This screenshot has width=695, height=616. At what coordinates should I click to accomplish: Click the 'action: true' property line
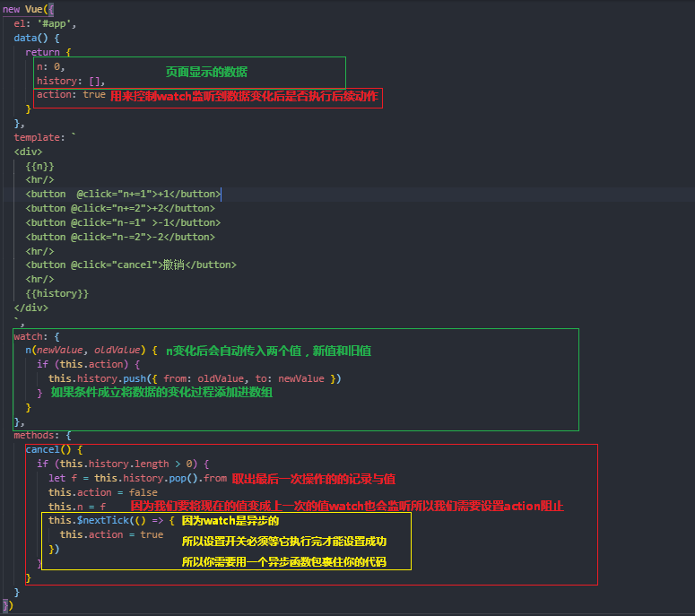point(71,95)
